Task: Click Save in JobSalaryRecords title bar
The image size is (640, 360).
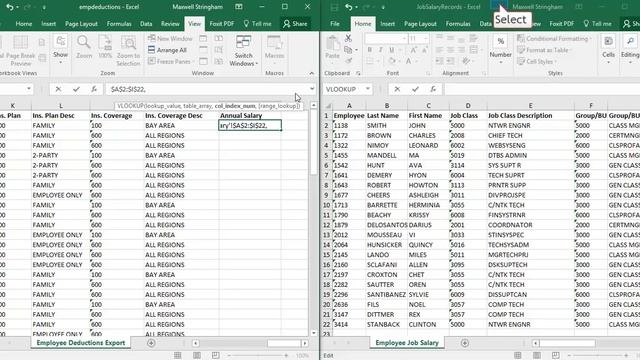Action: click(334, 7)
